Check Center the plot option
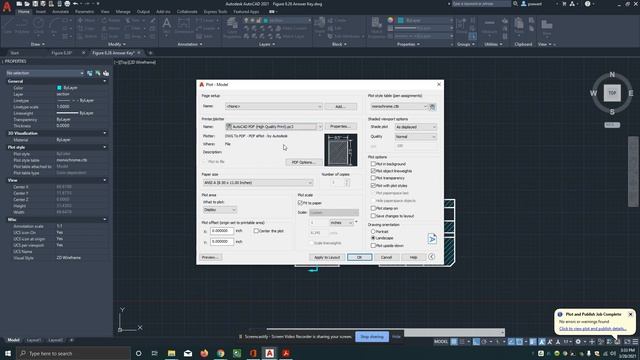 [256, 231]
